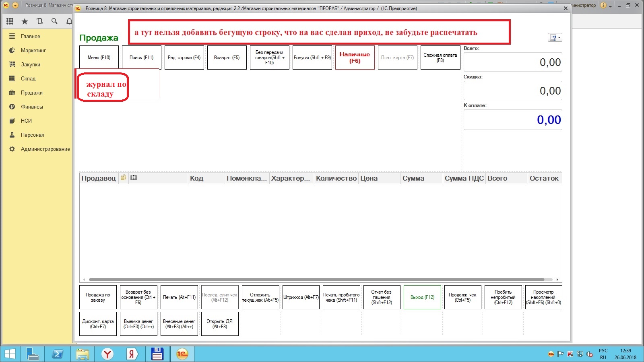The width and height of the screenshot is (644, 362).
Task: Go to the Продажи sidebar section
Action: point(31,93)
